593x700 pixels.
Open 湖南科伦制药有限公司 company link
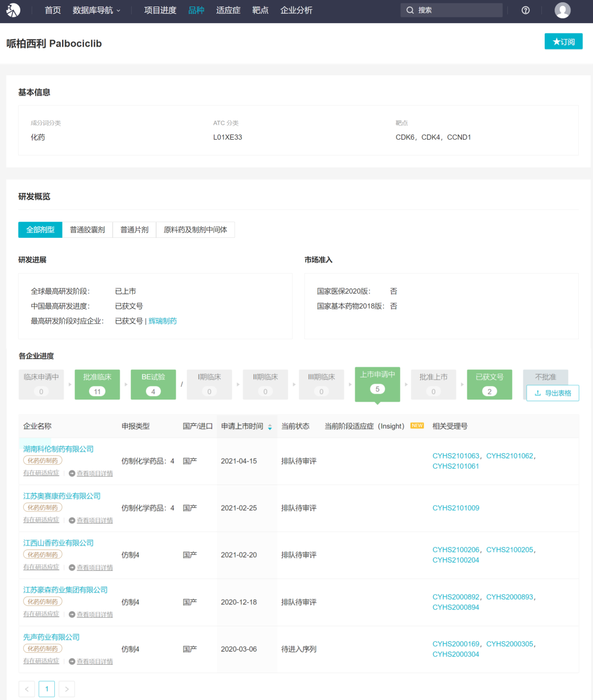click(x=58, y=449)
